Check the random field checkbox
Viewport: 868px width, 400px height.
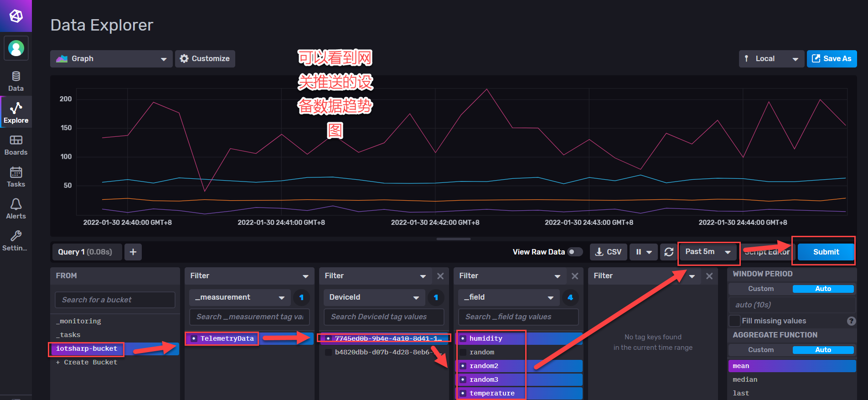463,352
